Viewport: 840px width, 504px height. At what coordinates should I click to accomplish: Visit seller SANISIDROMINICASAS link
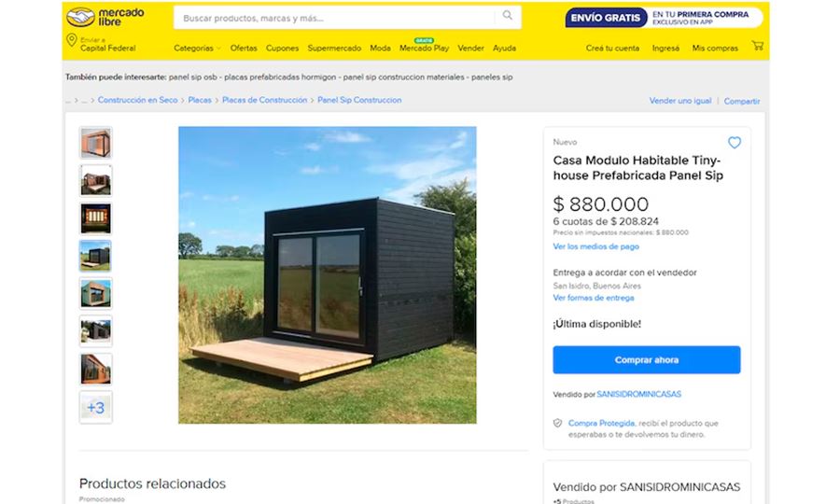tap(638, 394)
